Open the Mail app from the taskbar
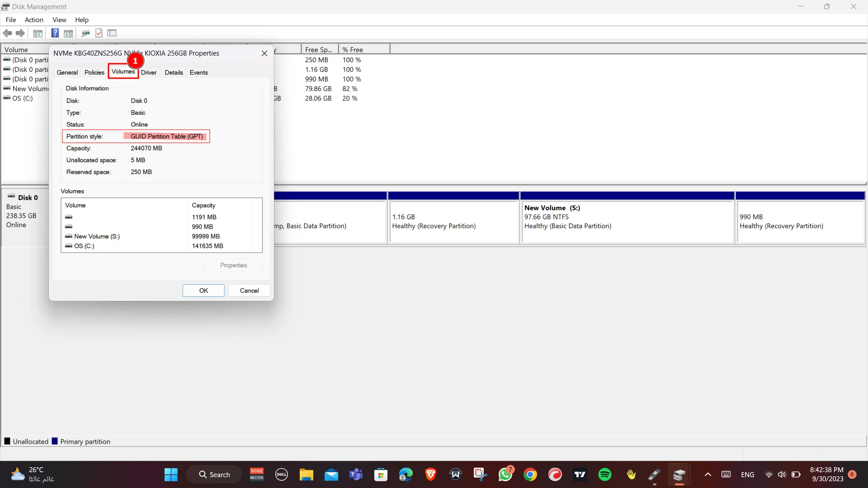868x488 pixels. 331,474
